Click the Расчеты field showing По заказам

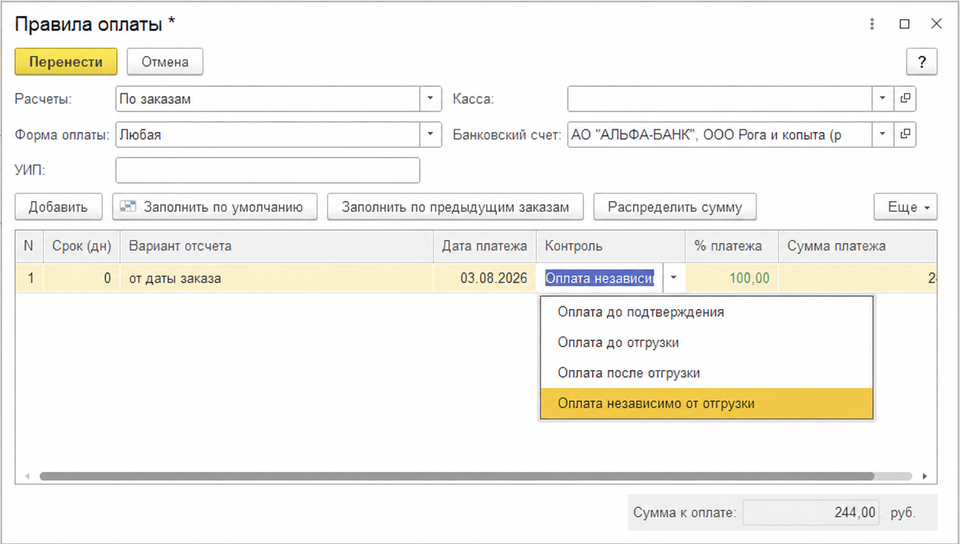tap(268, 99)
